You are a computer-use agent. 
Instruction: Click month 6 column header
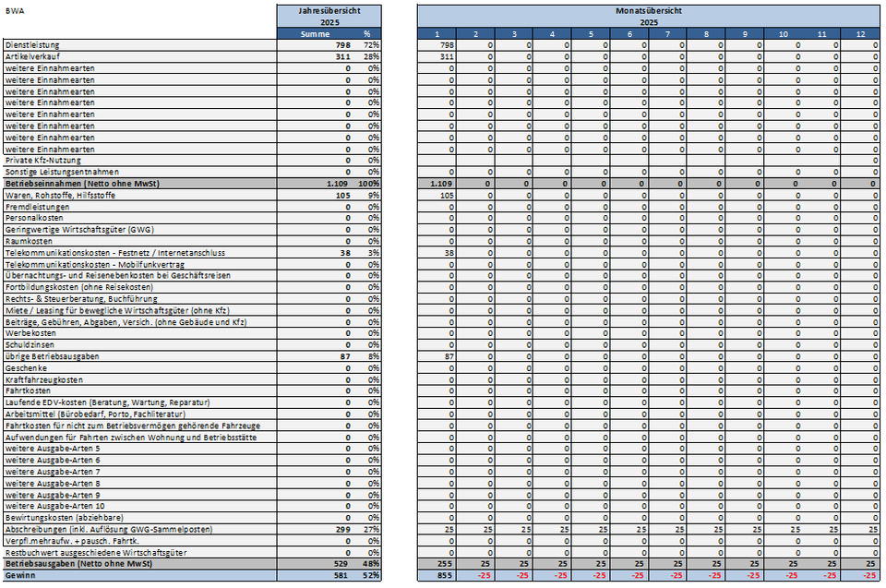[x=629, y=34]
